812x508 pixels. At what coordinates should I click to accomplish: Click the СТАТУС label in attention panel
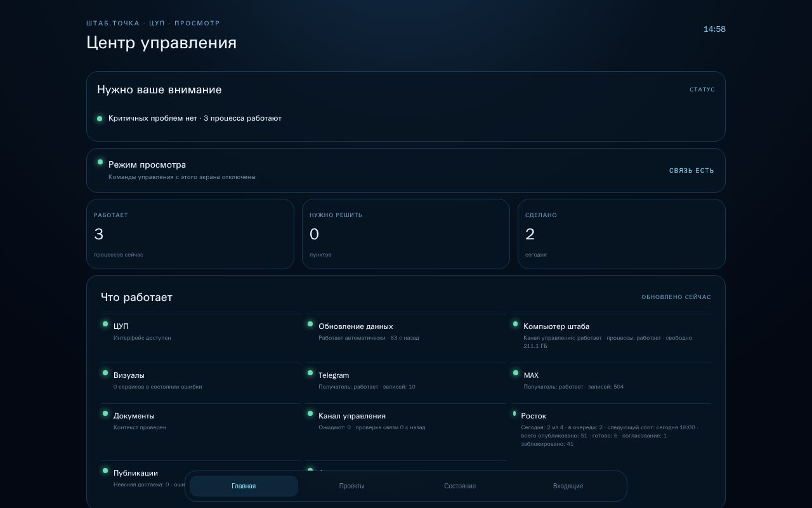click(x=702, y=90)
